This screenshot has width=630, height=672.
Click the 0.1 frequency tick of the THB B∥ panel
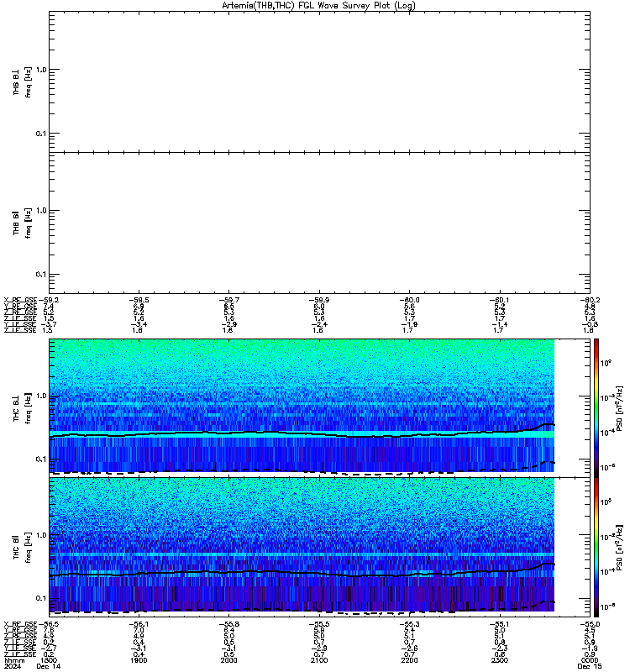pos(41,275)
